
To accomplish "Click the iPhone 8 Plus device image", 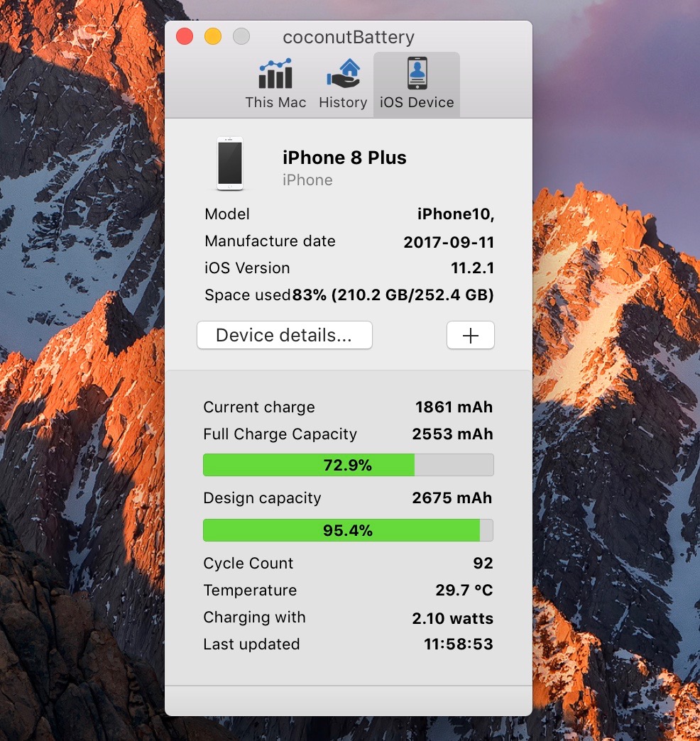I will [230, 163].
